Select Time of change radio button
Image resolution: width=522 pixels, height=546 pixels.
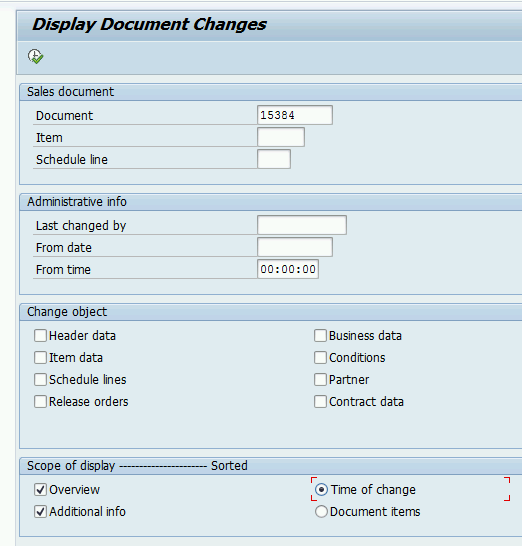pos(321,490)
